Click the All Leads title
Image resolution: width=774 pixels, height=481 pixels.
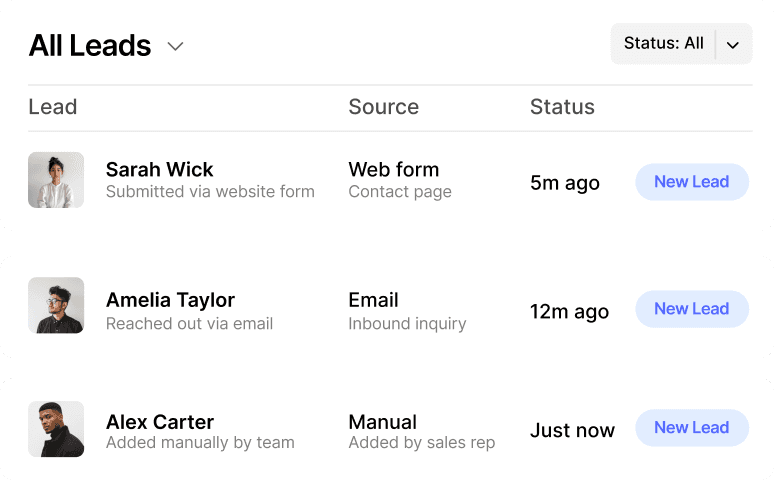click(90, 46)
